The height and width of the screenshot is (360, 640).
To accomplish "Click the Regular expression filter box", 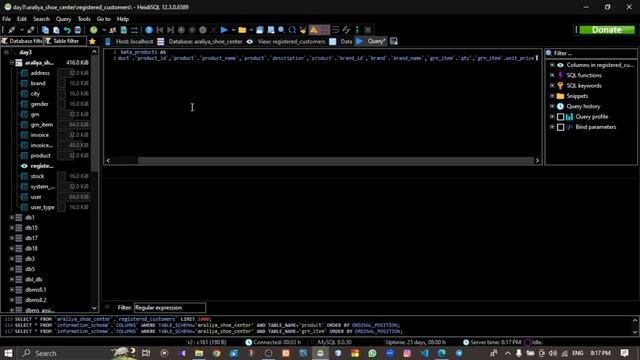I will pos(170,308).
